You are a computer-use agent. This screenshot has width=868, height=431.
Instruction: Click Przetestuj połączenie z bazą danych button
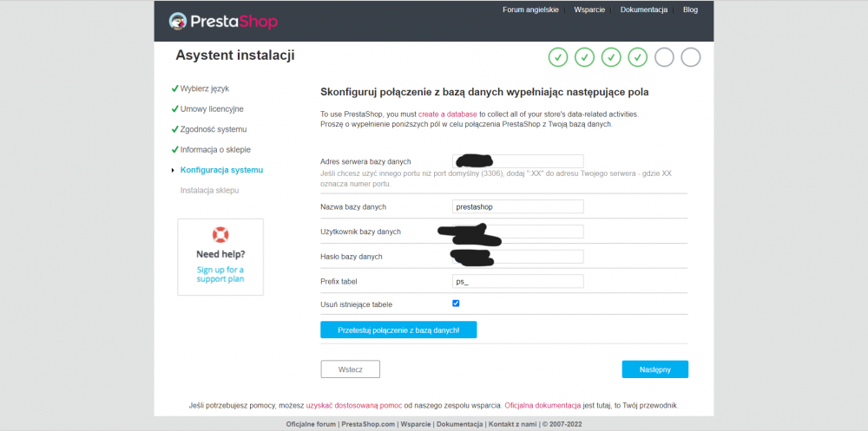(398, 330)
